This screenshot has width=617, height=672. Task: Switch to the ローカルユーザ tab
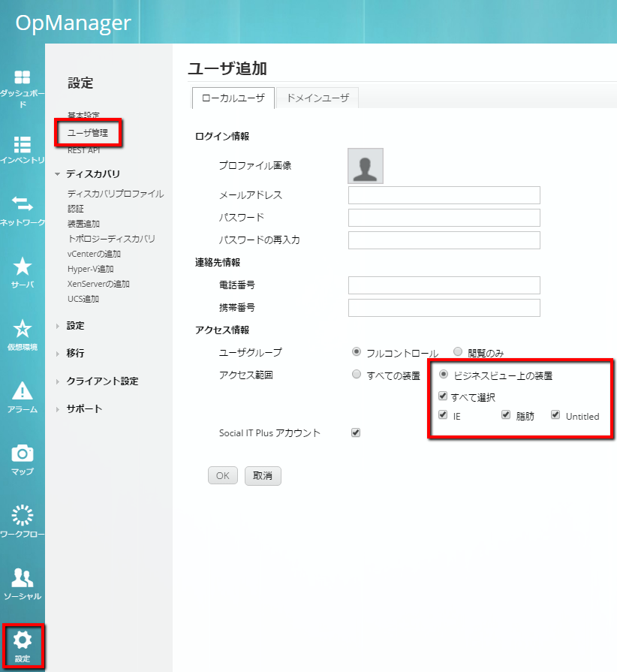point(233,98)
